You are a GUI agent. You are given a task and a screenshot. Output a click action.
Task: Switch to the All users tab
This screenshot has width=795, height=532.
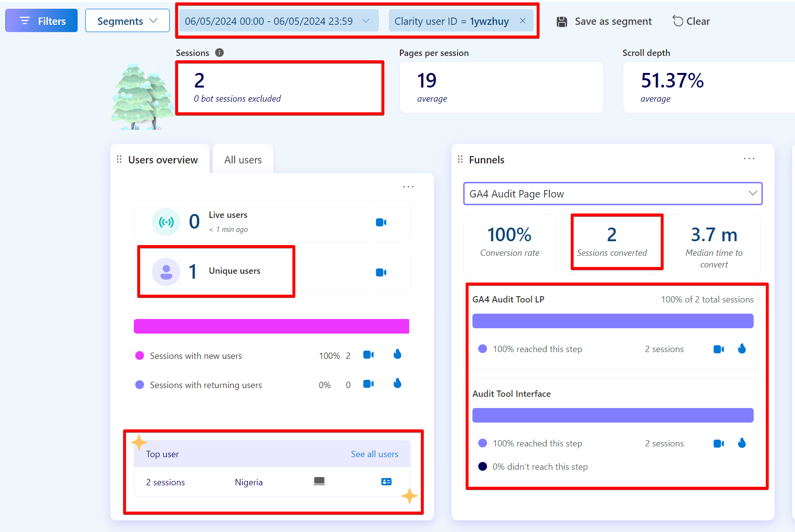(x=243, y=159)
